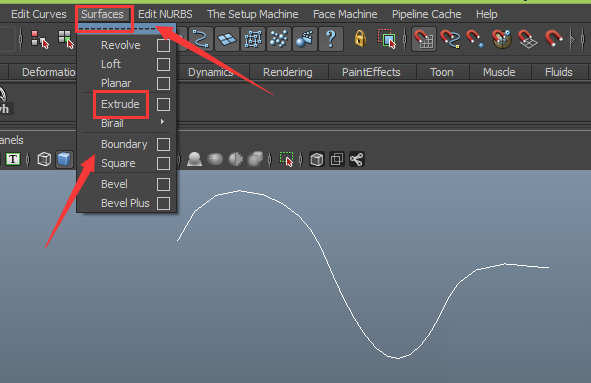Choose Bevel Plus from the Surfaces menu

126,204
